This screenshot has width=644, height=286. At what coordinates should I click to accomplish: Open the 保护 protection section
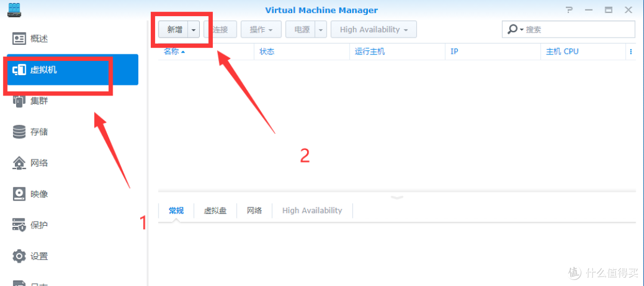pos(72,225)
